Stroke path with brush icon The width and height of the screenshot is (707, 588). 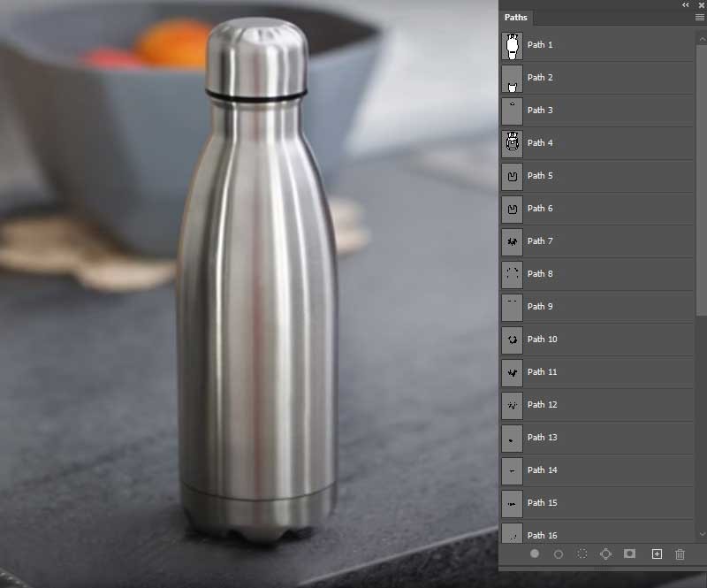point(559,554)
